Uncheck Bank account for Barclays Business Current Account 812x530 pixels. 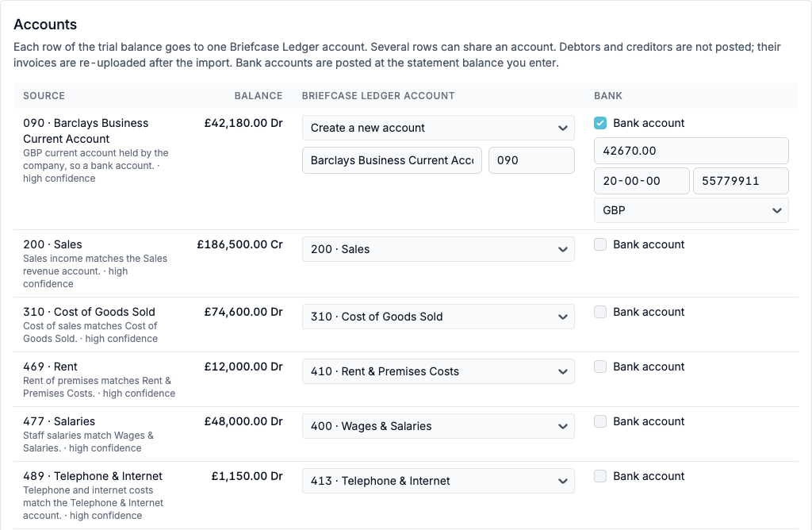point(600,123)
